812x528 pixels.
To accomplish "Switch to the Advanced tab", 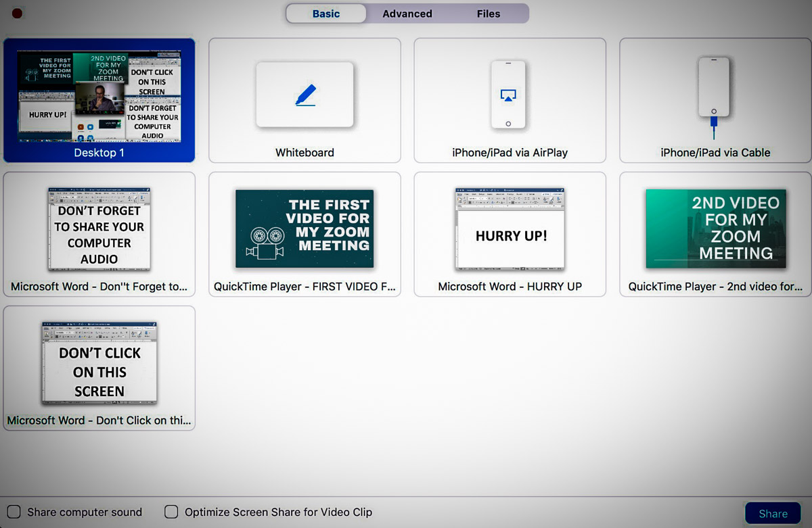I will pos(407,14).
